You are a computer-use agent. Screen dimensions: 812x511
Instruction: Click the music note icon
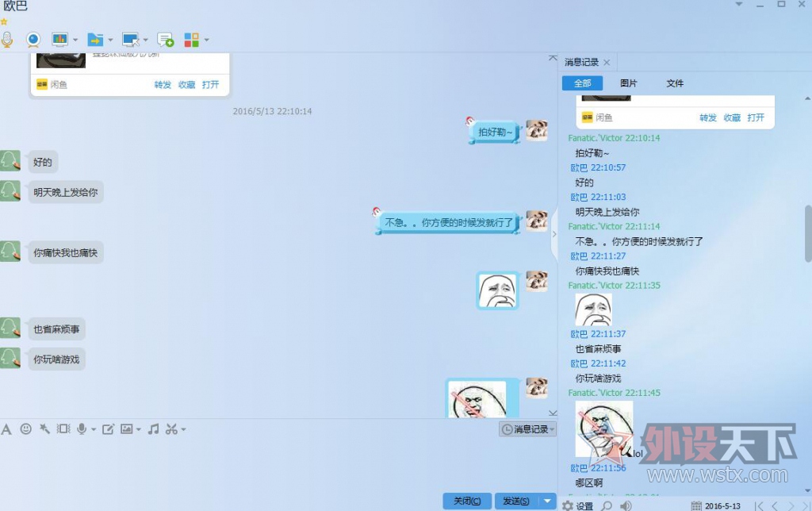tap(153, 429)
